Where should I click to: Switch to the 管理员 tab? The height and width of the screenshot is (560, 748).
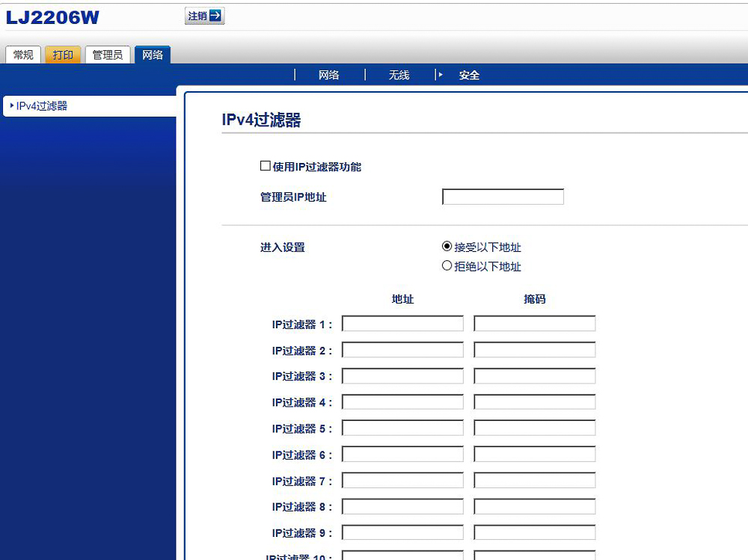click(x=107, y=54)
